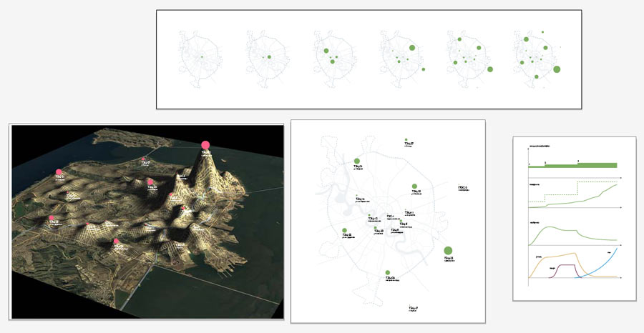Viewport: 644px width, 333px height.
Task: Click the green circle at bottom of center map
Action: [387, 273]
